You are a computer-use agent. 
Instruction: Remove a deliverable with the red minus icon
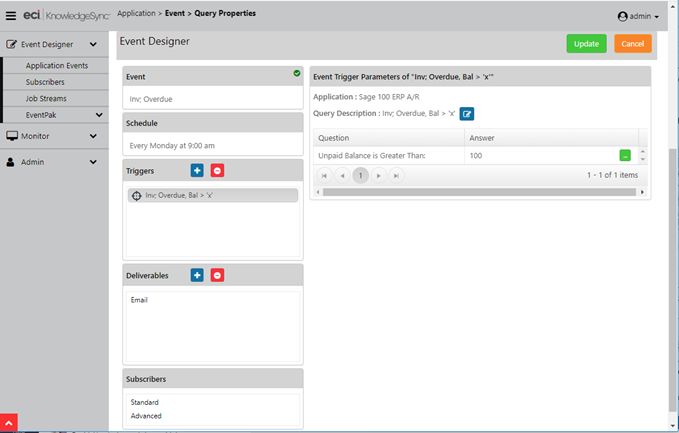217,275
